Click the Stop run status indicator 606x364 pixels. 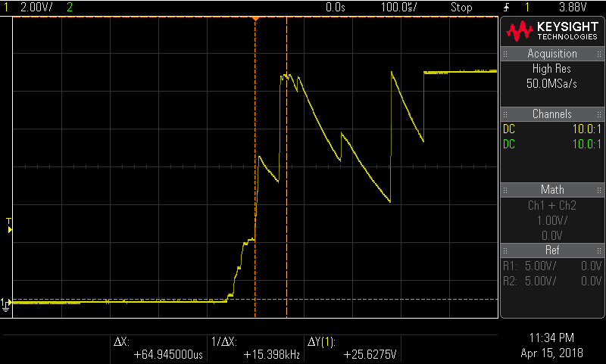click(x=461, y=8)
